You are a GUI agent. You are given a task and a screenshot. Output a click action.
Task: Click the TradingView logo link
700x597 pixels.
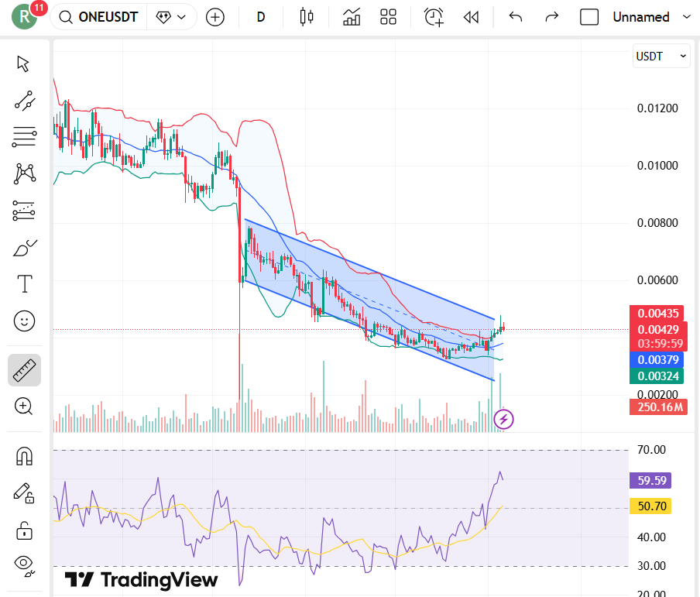(139, 579)
